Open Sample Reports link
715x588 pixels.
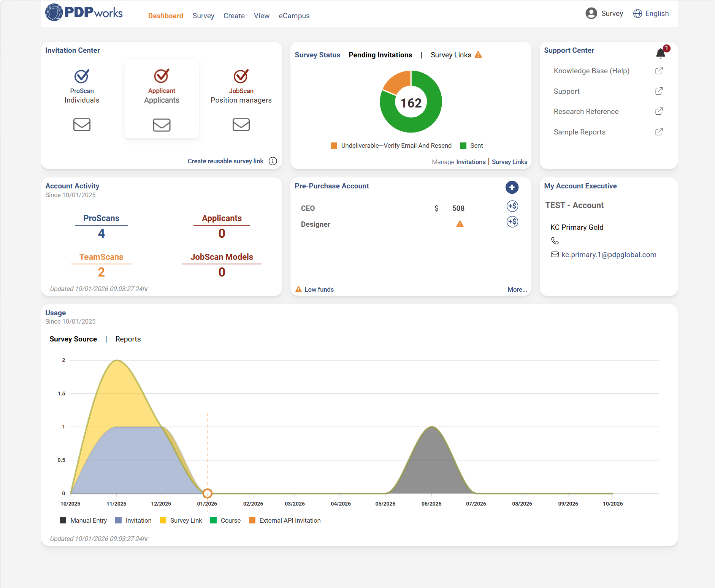coord(580,132)
